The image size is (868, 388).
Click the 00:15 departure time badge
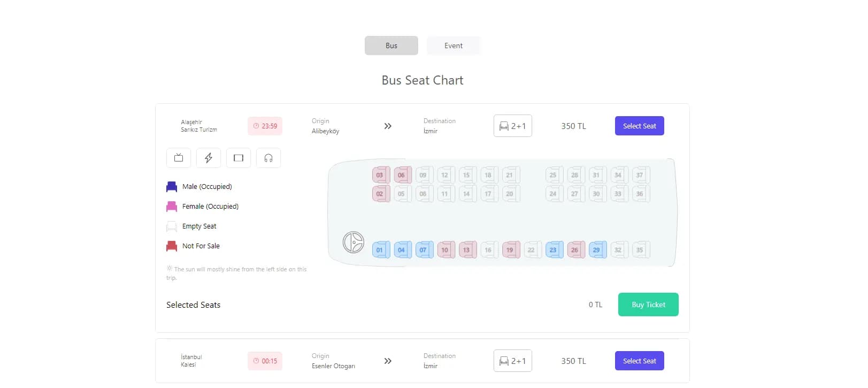click(x=265, y=361)
